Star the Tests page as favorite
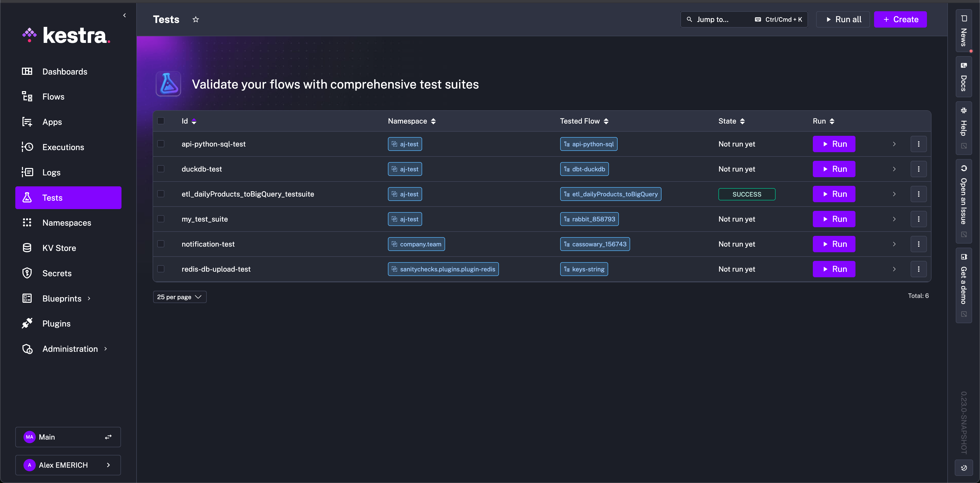Viewport: 980px width, 483px height. pos(195,19)
